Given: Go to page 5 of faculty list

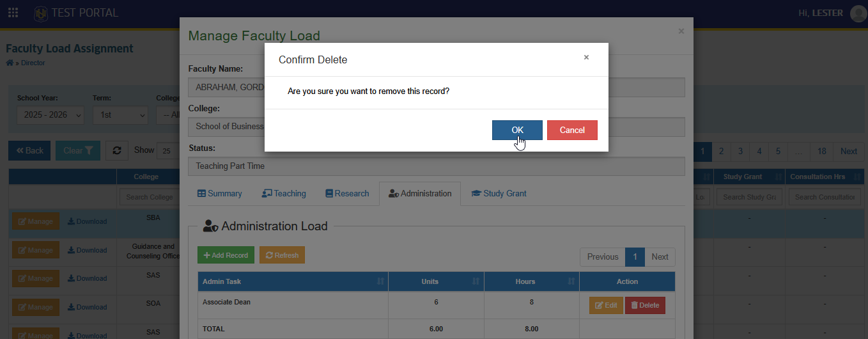Looking at the screenshot, I should (x=778, y=151).
